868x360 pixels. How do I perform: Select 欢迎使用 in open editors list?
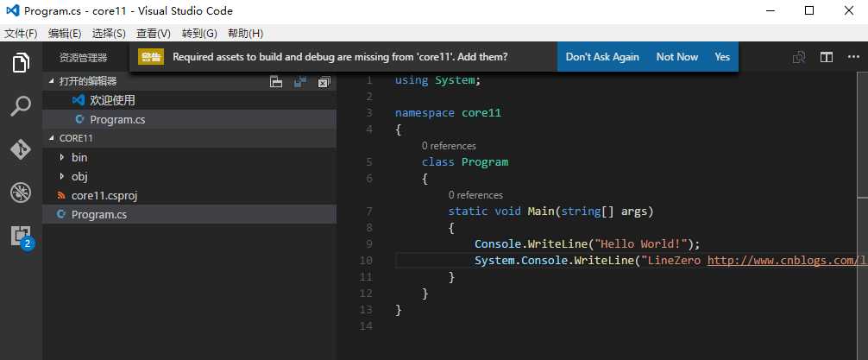click(x=189, y=100)
